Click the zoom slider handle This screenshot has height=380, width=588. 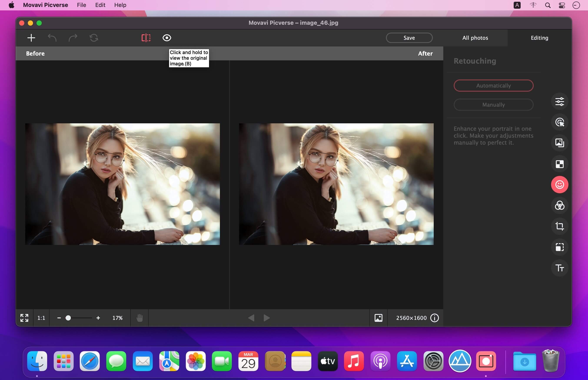tap(68, 318)
